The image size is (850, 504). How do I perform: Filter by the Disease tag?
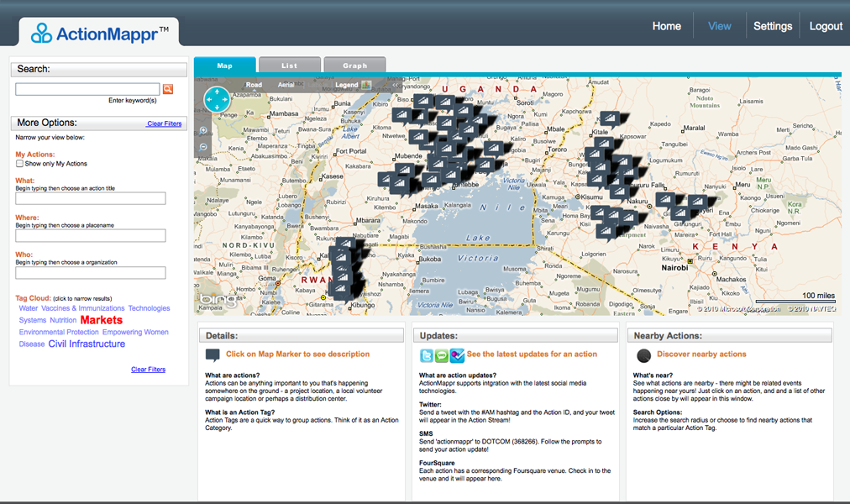pos(31,344)
